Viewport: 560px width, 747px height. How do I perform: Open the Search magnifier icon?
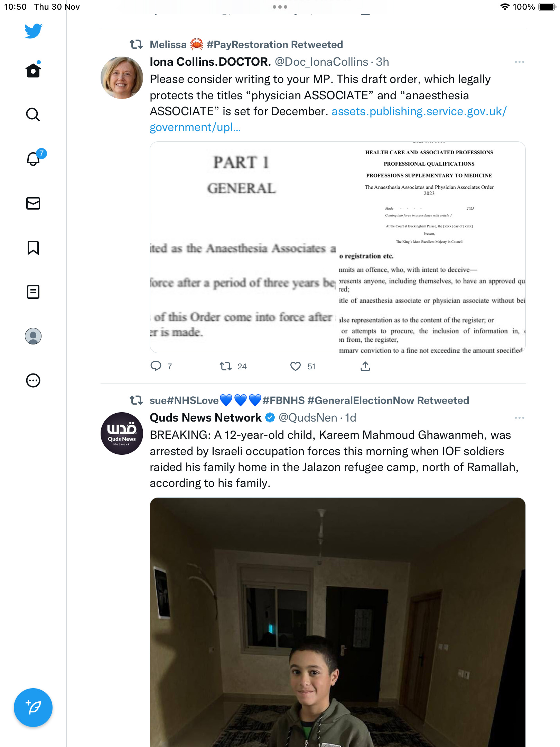coord(33,114)
